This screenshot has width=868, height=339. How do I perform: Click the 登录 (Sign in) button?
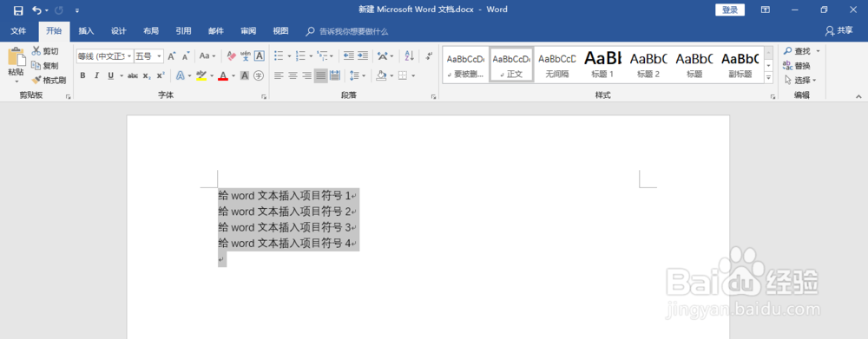(730, 10)
